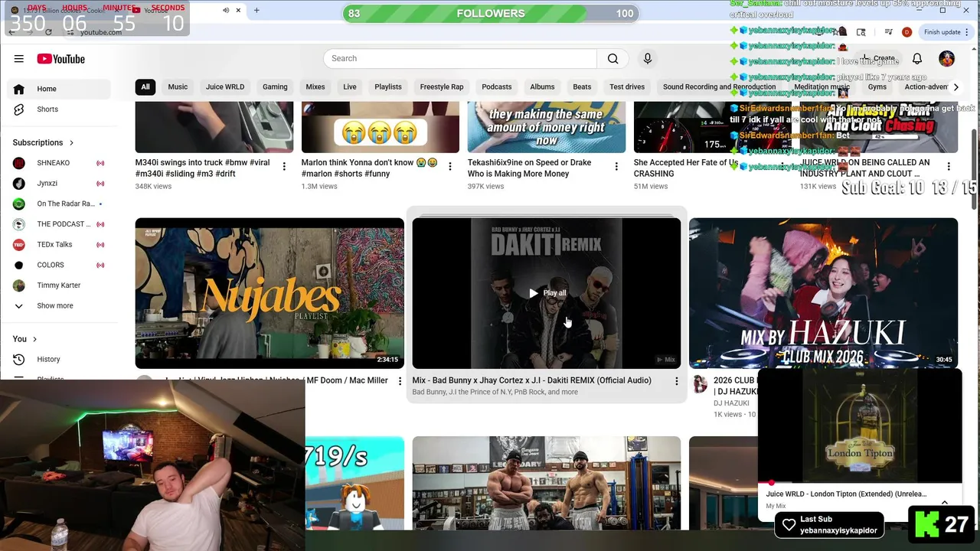Select the Mixes filter chip
Viewport: 980px width, 551px height.
point(315,87)
